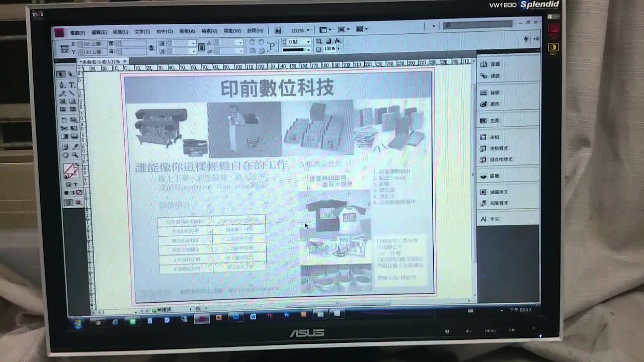Open the 說明(H) menu
644x362 pixels.
click(x=255, y=31)
